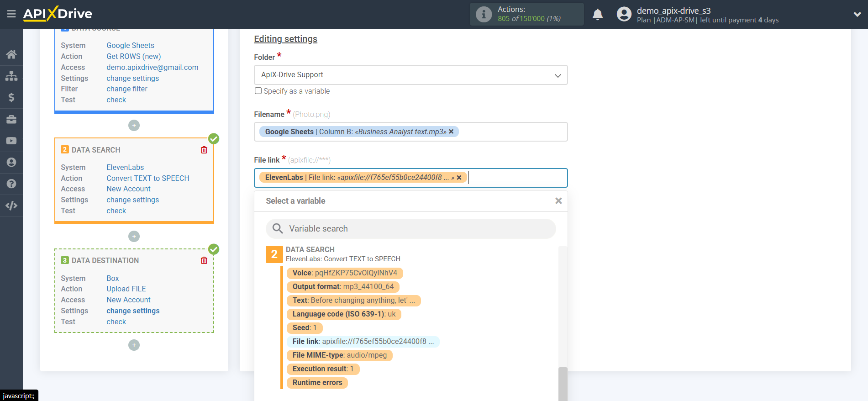868x401 pixels.
Task: Collapse the Data Search variable group header
Action: coord(333,254)
